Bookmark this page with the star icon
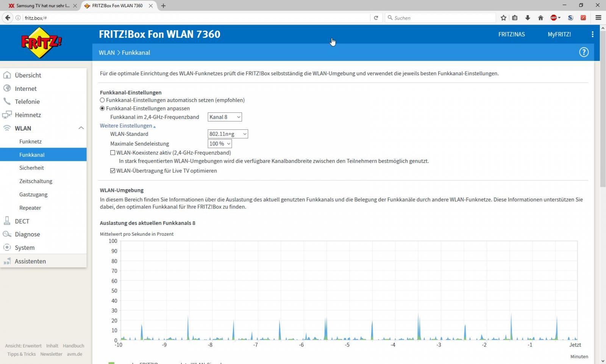The image size is (606, 364). click(x=503, y=18)
